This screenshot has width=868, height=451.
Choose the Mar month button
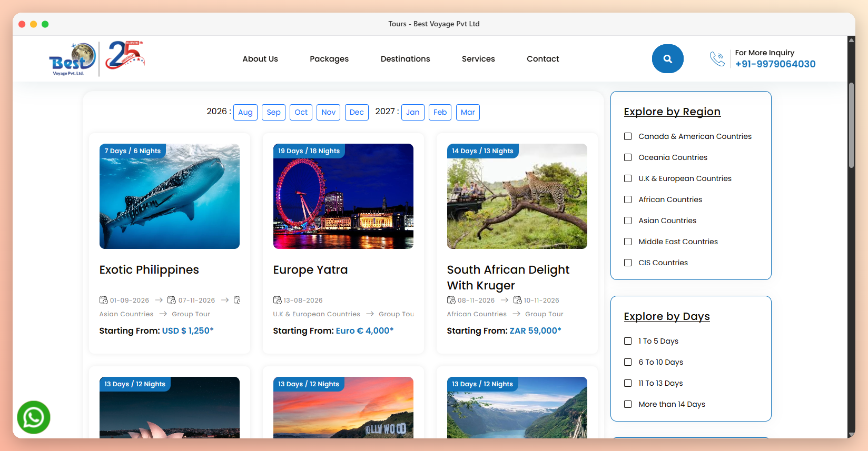point(468,112)
